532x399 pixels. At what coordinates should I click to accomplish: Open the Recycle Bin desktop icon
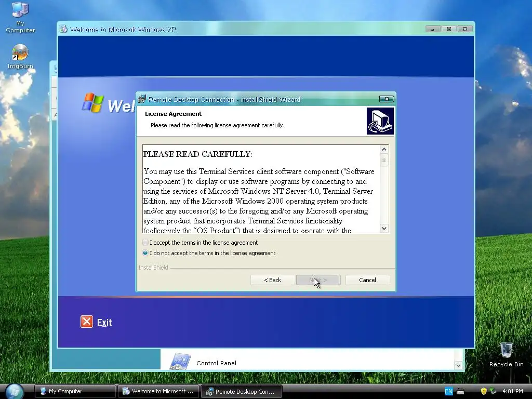[506, 354]
